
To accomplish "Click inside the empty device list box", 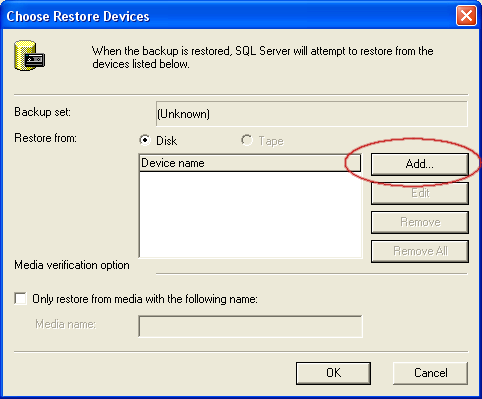I will pyautogui.click(x=250, y=215).
